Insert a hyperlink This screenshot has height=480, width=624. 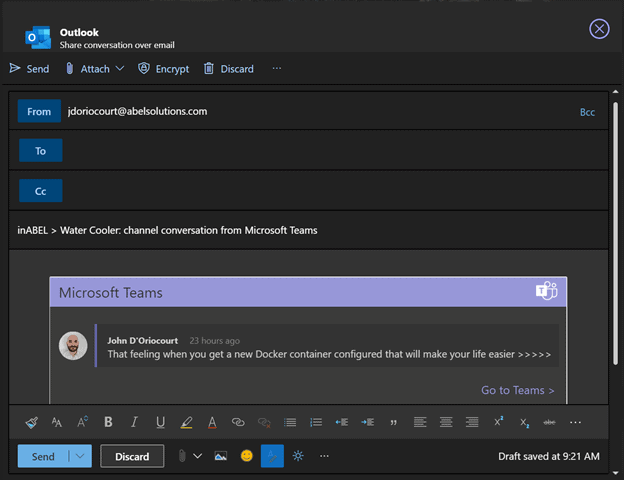point(238,422)
